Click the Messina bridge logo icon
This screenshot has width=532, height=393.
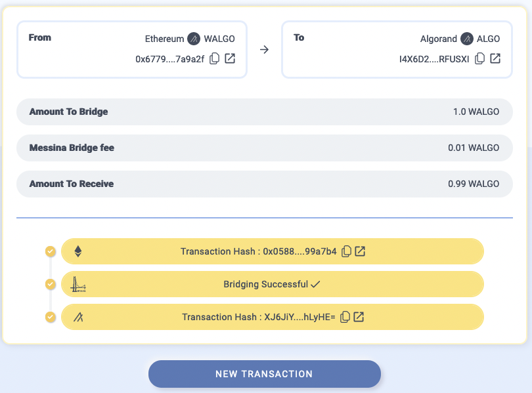pos(78,284)
